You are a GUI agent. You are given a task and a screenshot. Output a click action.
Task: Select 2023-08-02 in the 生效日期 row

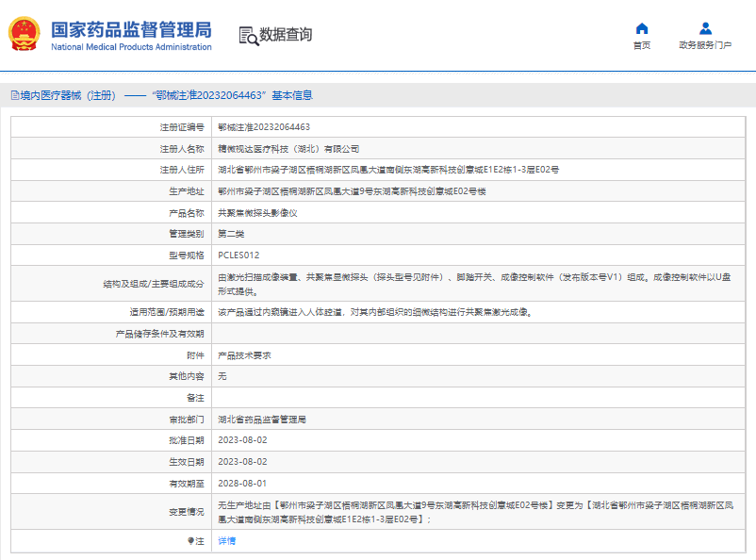(x=242, y=462)
